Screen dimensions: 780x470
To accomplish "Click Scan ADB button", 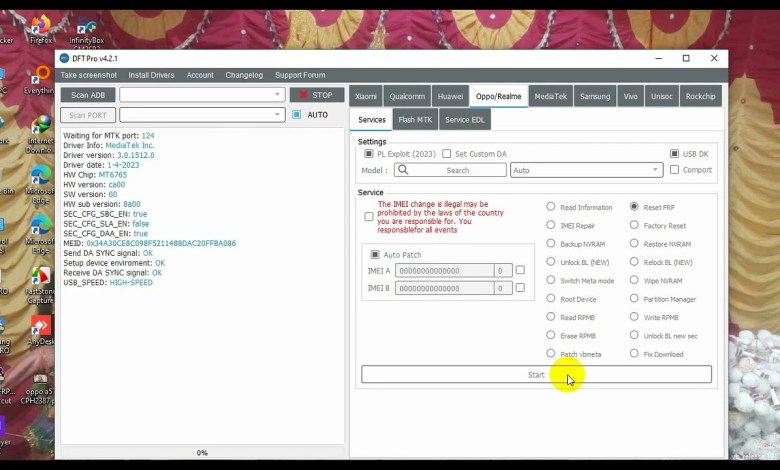I will (88, 95).
